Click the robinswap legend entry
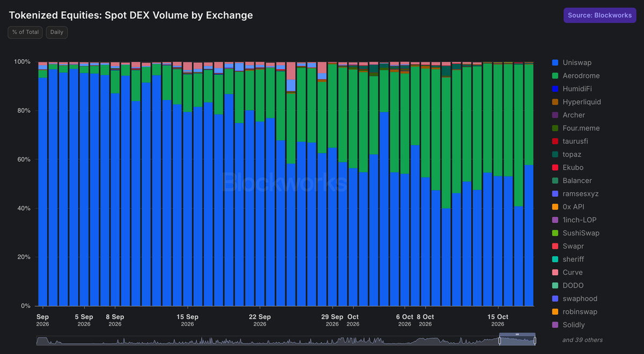Viewport: 644px width, 354px height. 574,312
